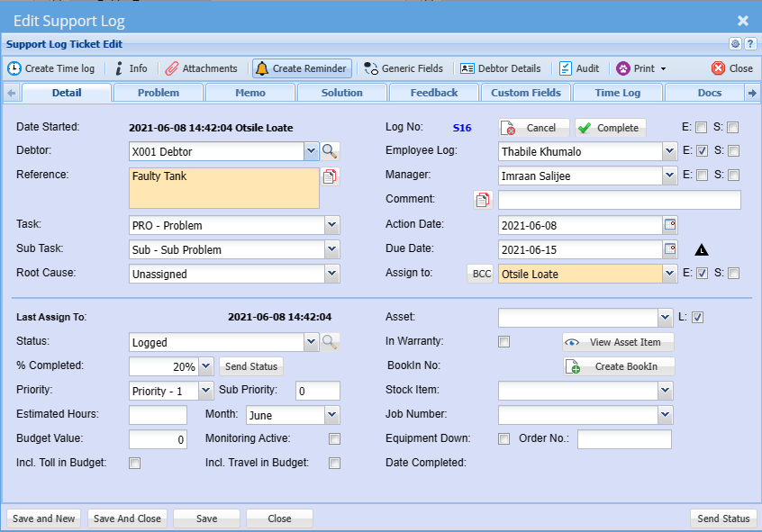The image size is (762, 532).
Task: Expand the Task dropdown showing PRO - Problem
Action: [x=331, y=225]
